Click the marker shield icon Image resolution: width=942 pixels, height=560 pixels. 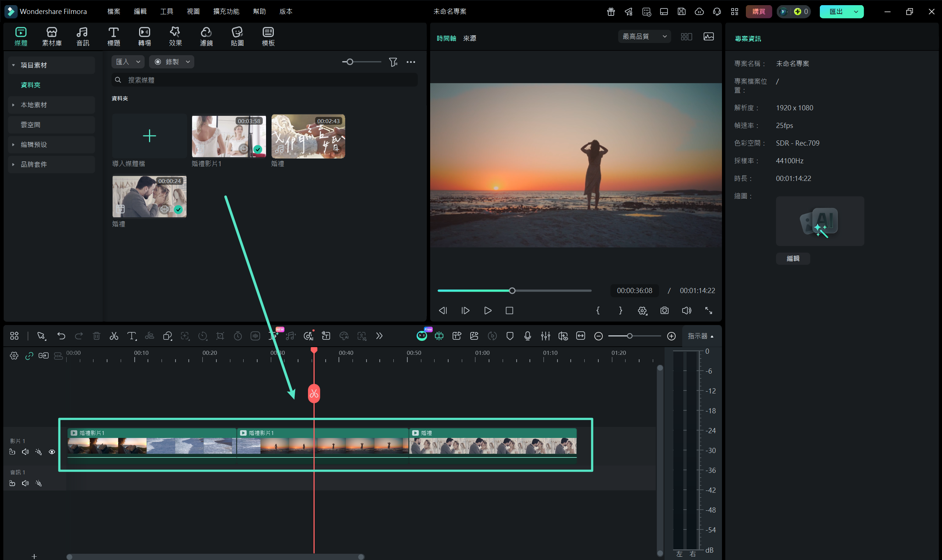[x=510, y=336]
